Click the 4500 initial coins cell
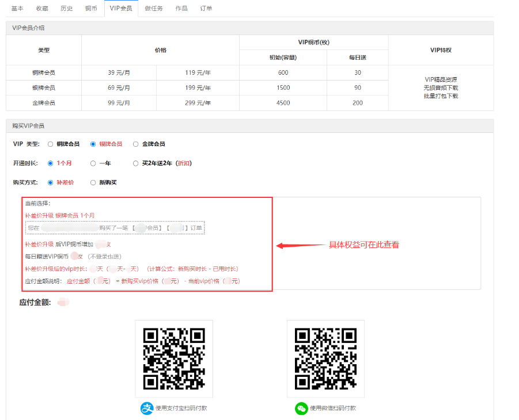The width and height of the screenshot is (519, 420). [x=283, y=103]
